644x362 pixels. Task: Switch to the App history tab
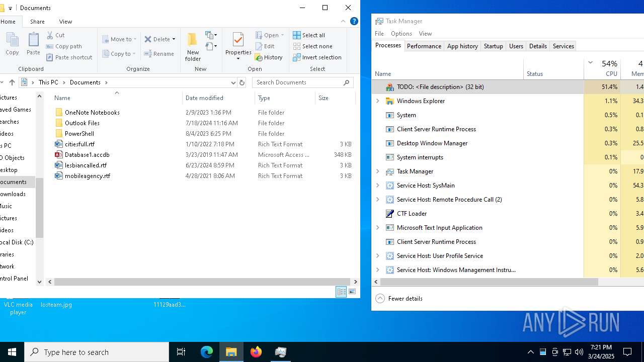[462, 46]
